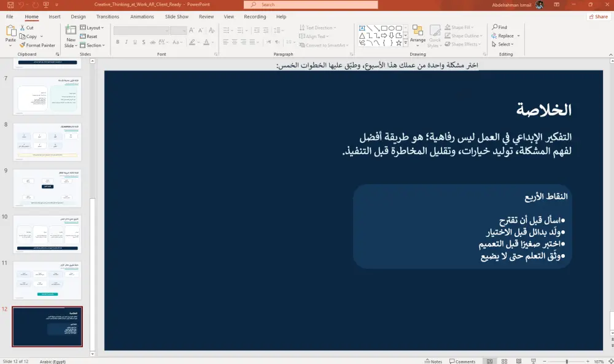Decrease font size with smaller A icon
Viewport: 614px width, 364px height.
click(201, 30)
